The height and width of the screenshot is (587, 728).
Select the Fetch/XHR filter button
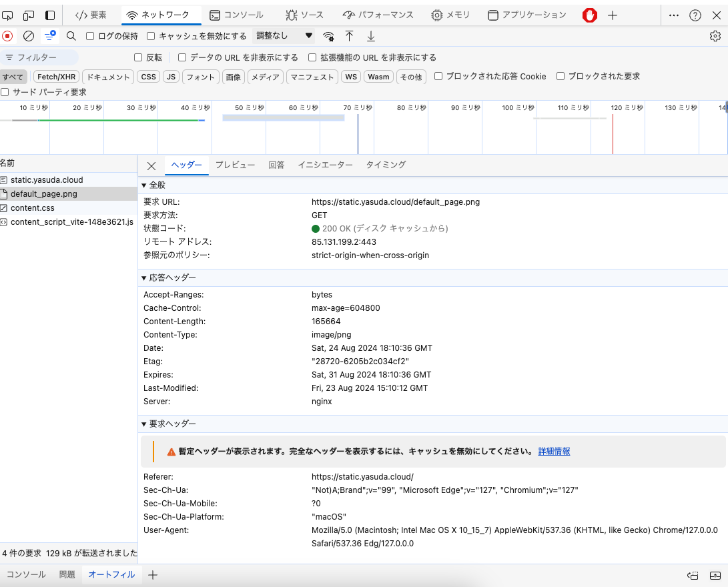point(55,76)
